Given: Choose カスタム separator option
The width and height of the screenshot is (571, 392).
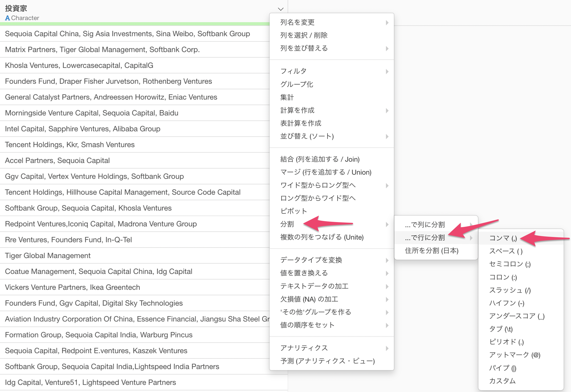Looking at the screenshot, I should (521, 381).
